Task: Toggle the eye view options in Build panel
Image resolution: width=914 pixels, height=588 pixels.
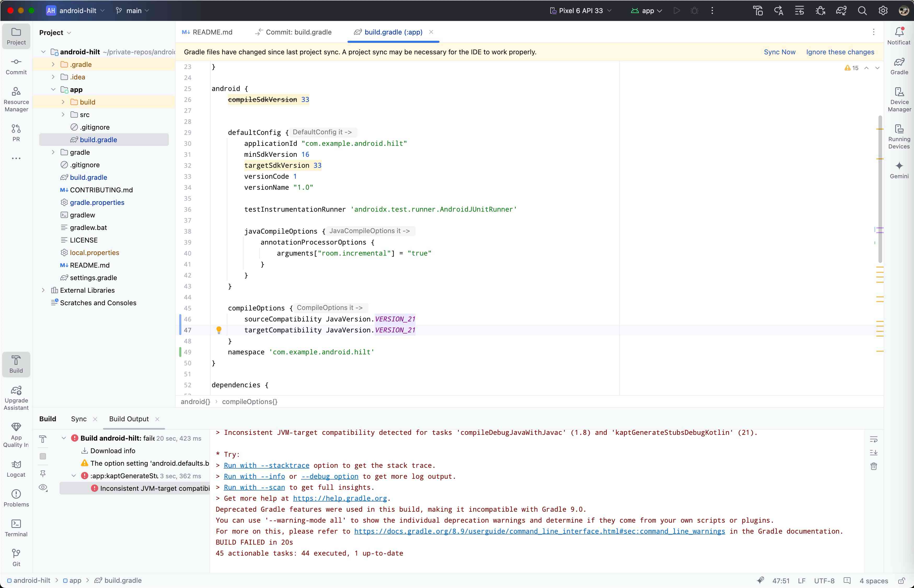Action: pos(43,488)
